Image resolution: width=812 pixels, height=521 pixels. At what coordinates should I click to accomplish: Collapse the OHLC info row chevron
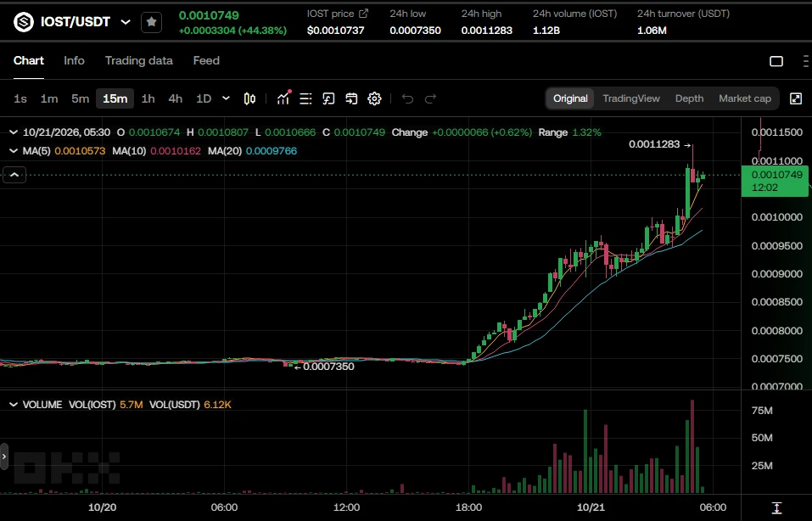click(14, 132)
